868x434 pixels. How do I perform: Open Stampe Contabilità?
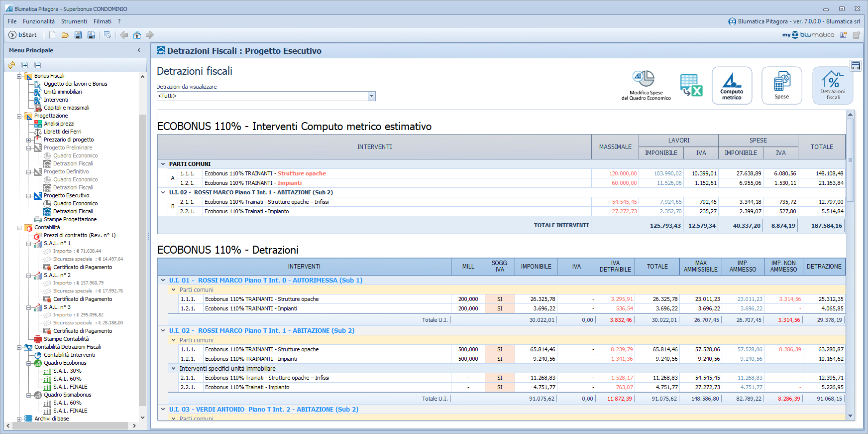(66, 339)
